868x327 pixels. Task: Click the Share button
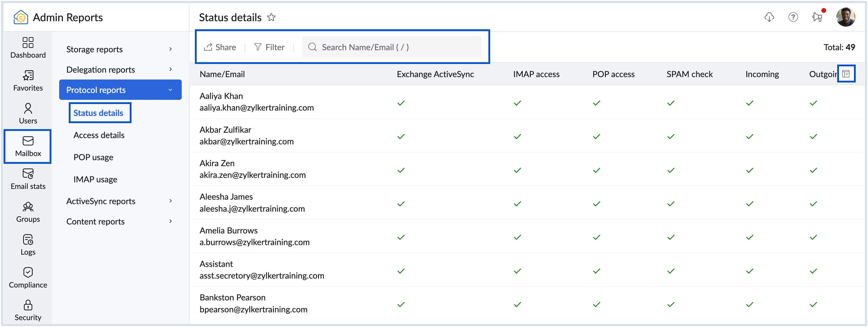[x=220, y=47]
